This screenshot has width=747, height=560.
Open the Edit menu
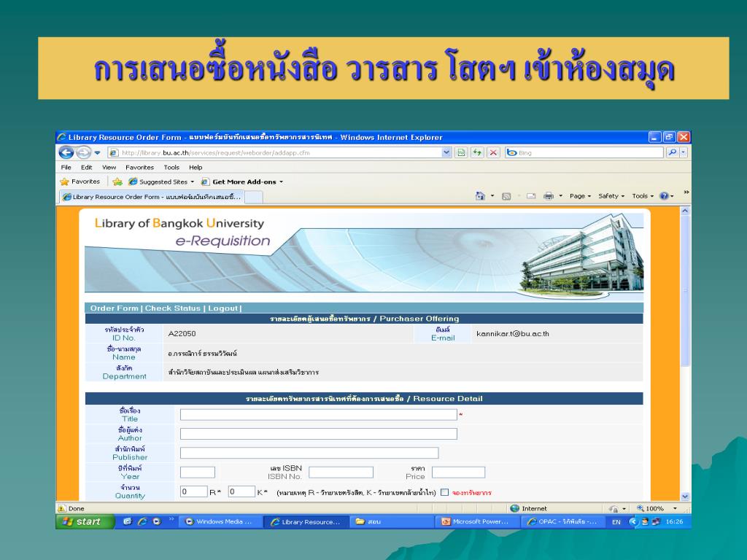pos(86,168)
